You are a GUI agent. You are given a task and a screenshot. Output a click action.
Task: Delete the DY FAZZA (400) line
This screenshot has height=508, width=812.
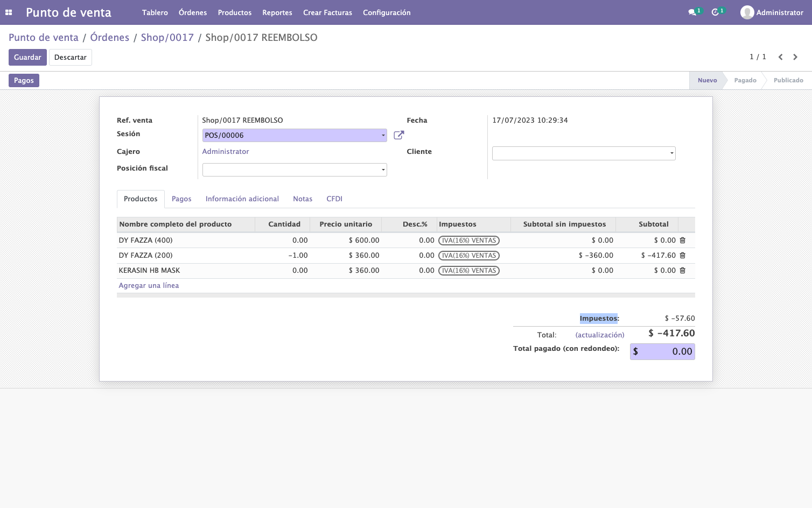coord(682,241)
